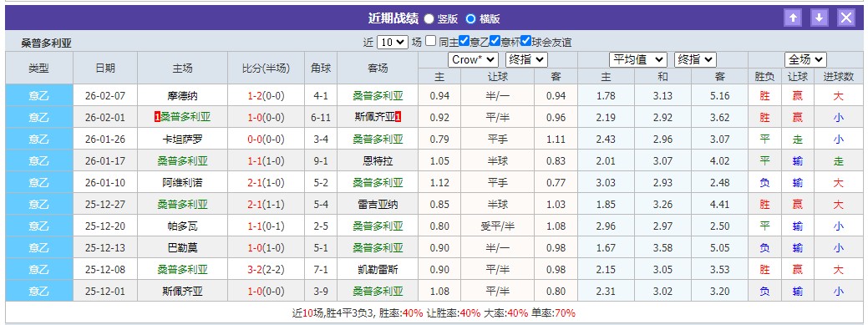Click the 角球 column header

321,69
